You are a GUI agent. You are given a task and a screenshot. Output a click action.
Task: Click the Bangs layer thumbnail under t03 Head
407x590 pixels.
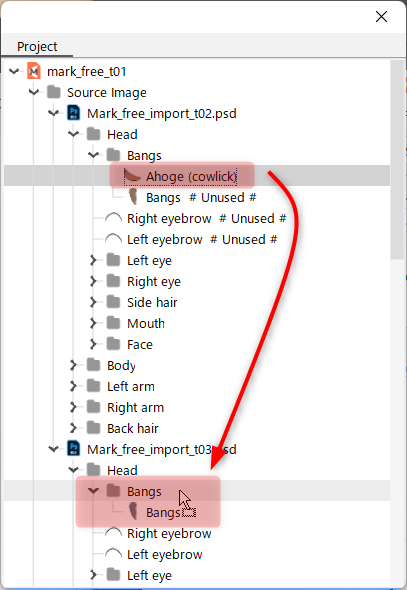[x=132, y=512]
